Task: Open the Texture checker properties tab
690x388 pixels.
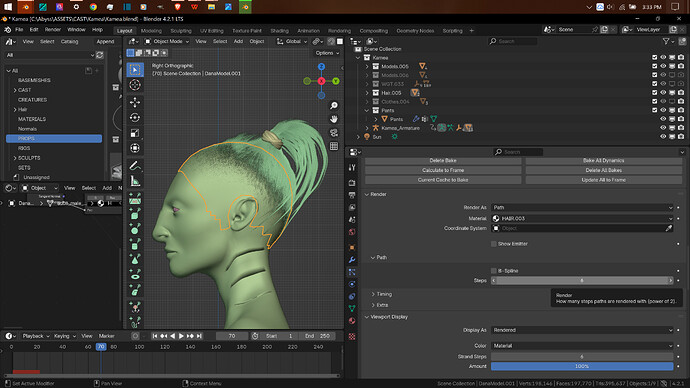Action: (352, 337)
